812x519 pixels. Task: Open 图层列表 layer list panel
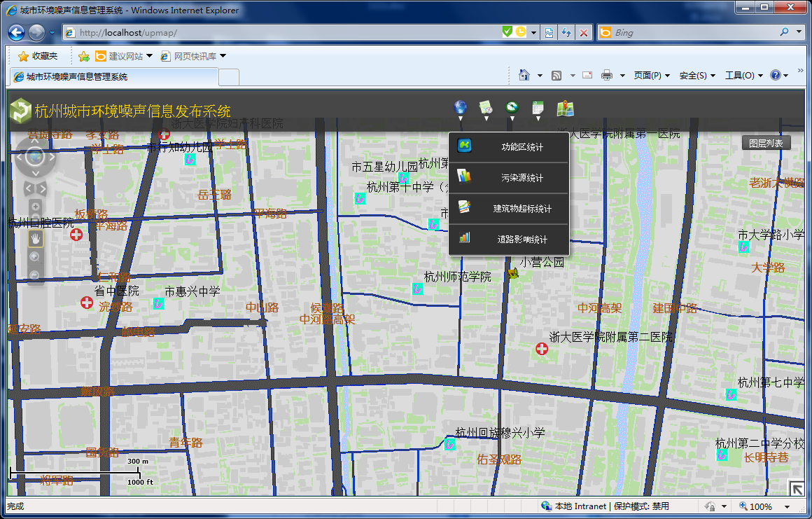coord(766,143)
